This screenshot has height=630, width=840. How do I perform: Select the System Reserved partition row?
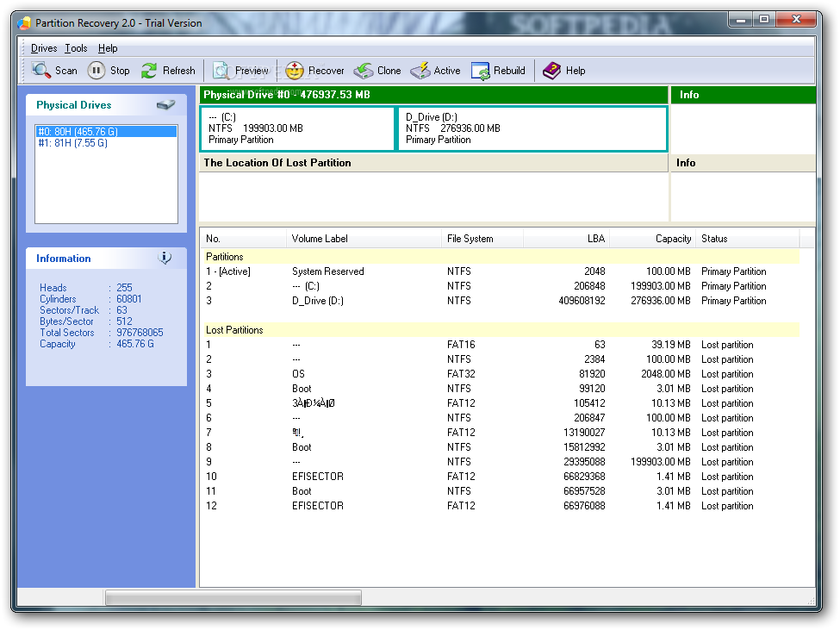[x=500, y=271]
